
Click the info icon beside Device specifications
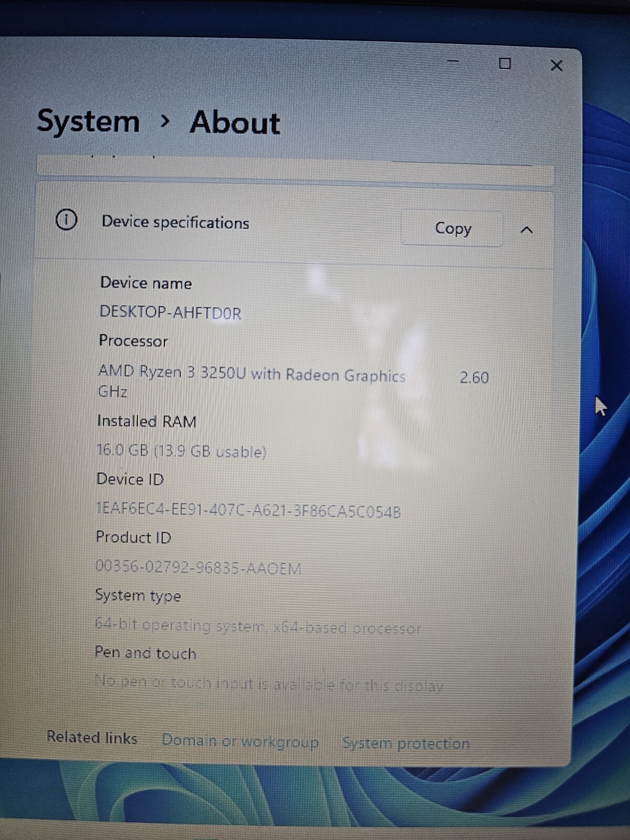[66, 219]
